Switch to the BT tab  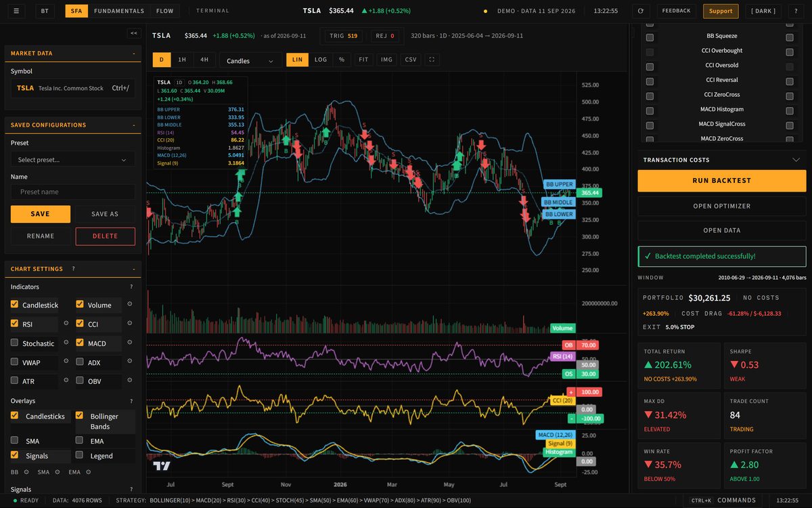tap(45, 11)
